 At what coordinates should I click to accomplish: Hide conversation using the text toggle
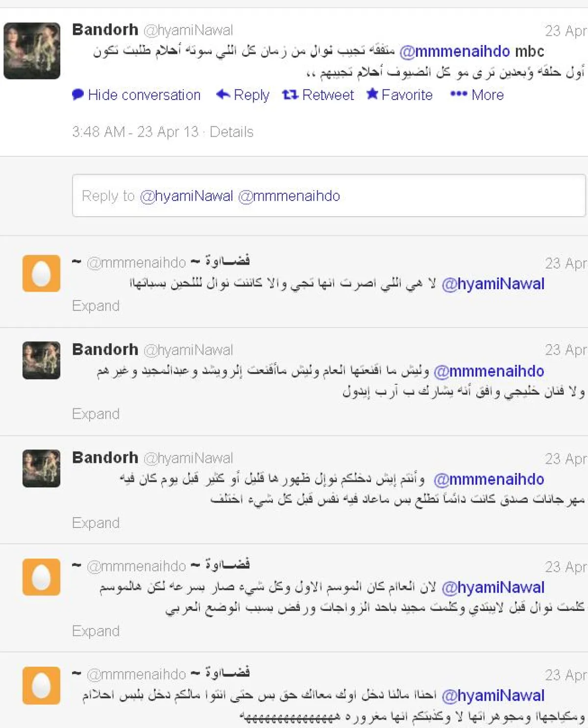144,95
